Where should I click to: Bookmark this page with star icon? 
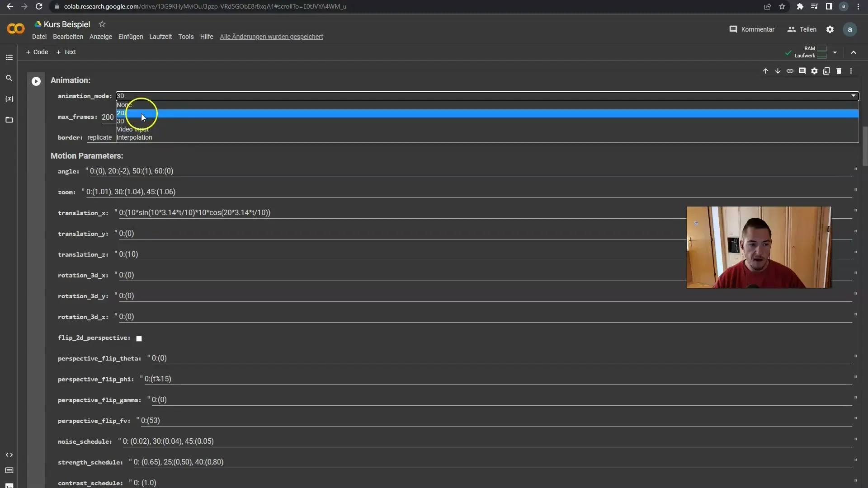(x=782, y=6)
